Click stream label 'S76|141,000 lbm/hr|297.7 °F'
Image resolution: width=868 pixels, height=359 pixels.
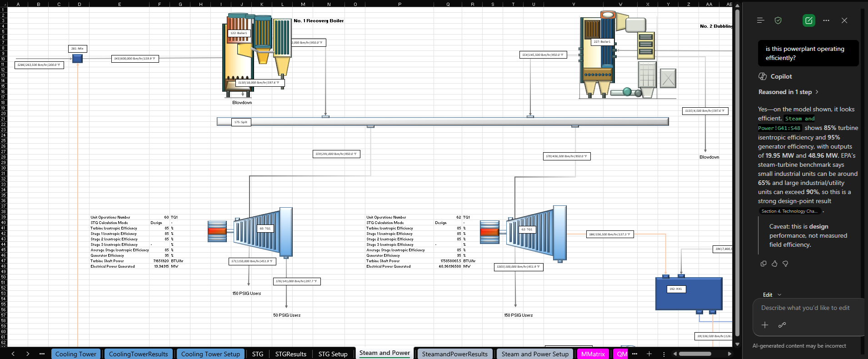[x=297, y=281]
